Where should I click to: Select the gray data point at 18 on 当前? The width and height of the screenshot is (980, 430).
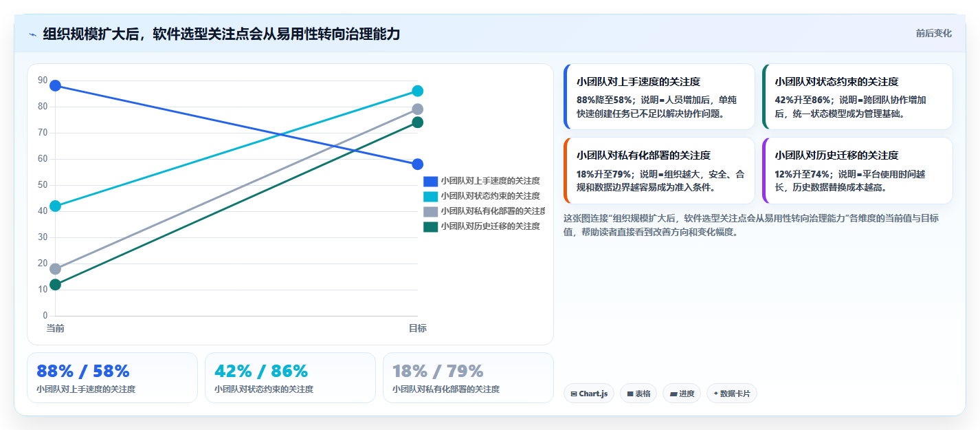coord(56,269)
